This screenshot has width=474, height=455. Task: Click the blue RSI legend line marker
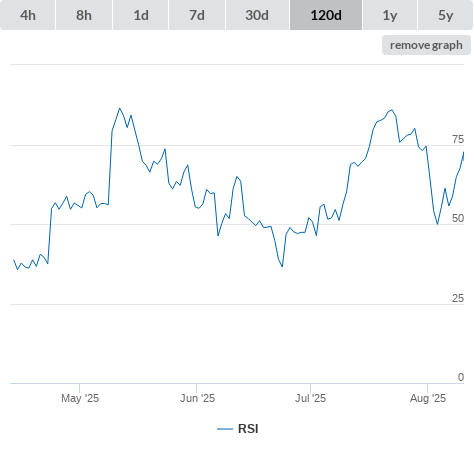pos(225,429)
